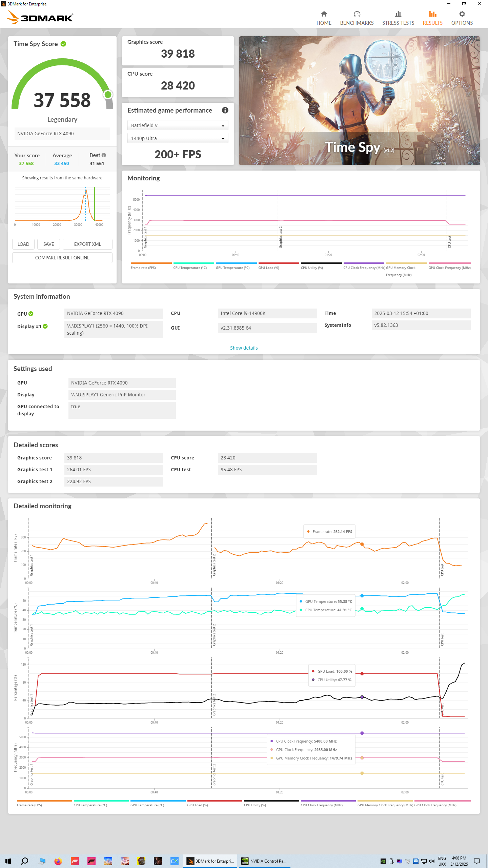Screen dimensions: 488x868
Task: Click the green checkmark beside Display #1
Action: pos(45,326)
